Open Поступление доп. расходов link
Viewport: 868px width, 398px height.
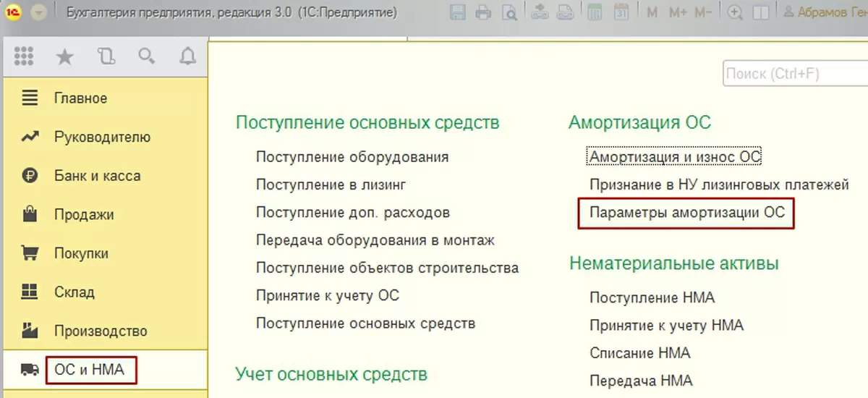coord(353,213)
